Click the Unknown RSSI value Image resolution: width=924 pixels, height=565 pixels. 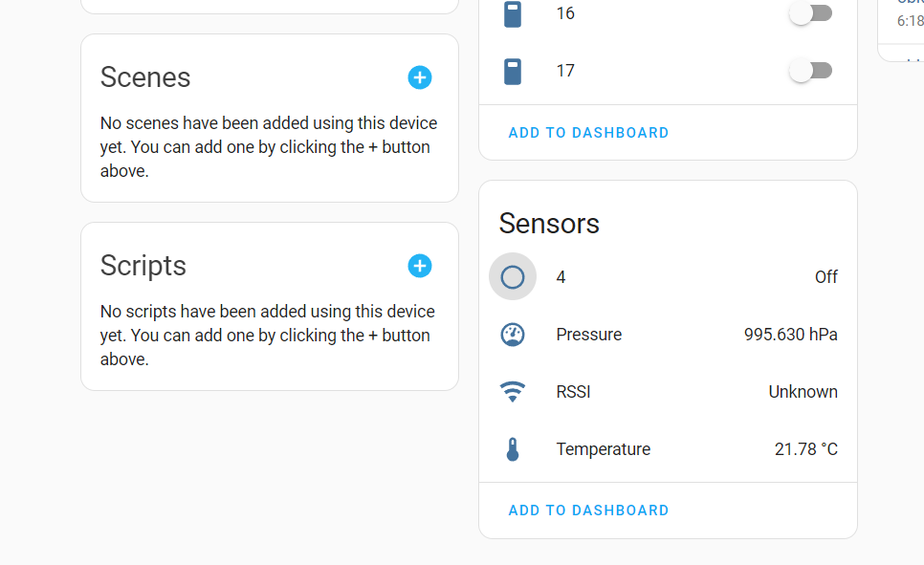[x=803, y=392]
